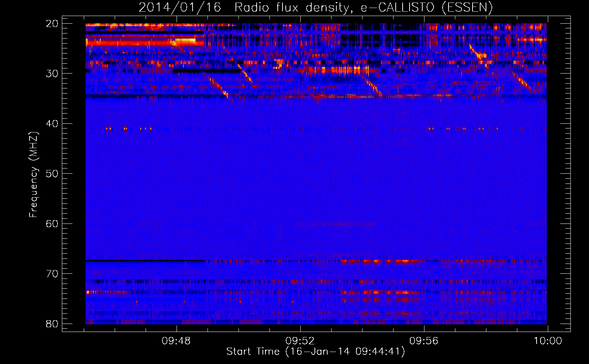The width and height of the screenshot is (589, 364).
Task: Click the 09:52 time tick label
Action: click(300, 341)
